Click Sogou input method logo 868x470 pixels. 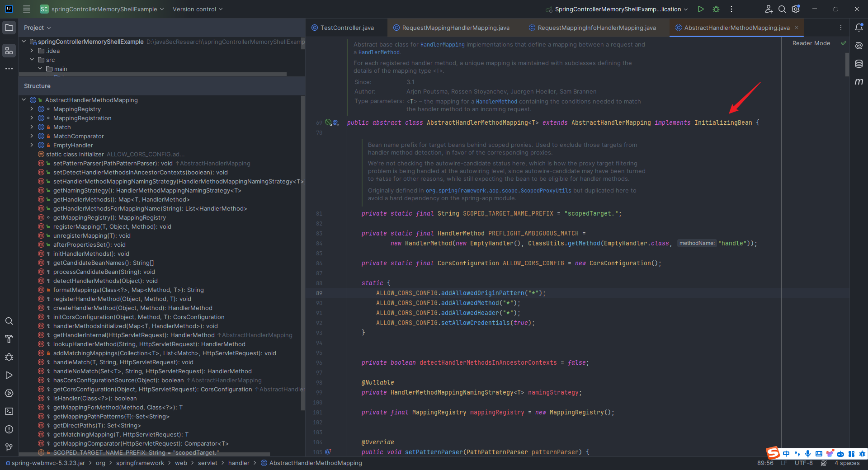coord(773,453)
